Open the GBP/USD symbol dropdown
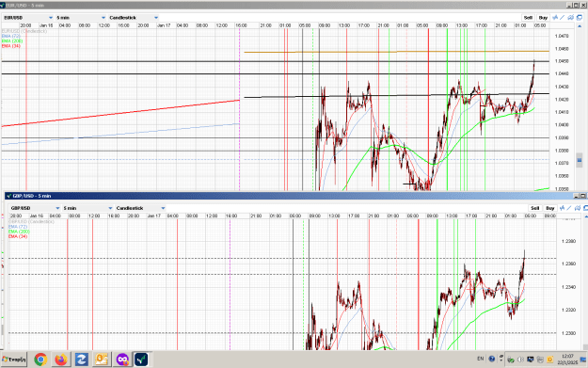This screenshot has width=588, height=368. pyautogui.click(x=35, y=208)
